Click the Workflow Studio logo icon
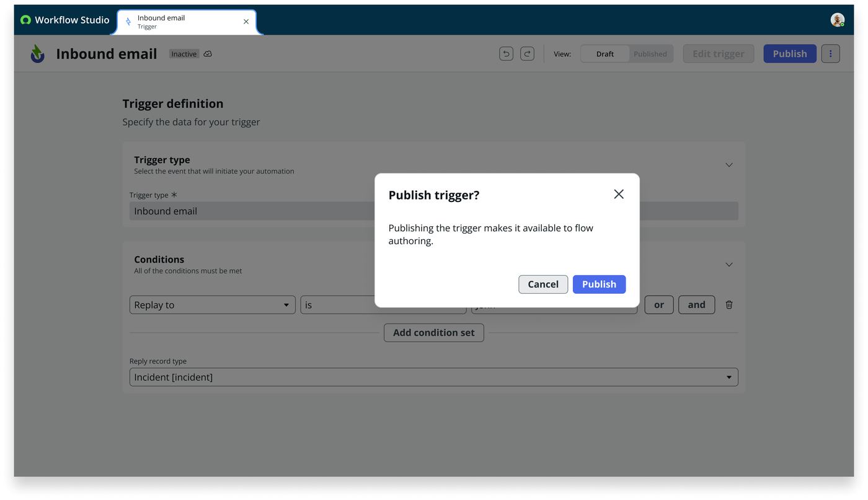This screenshot has height=500, width=868. [x=25, y=20]
